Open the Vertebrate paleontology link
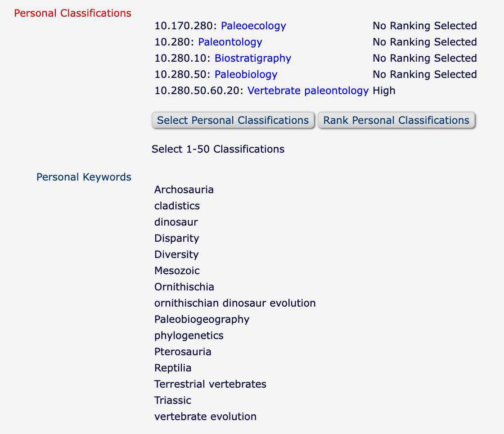Image resolution: width=504 pixels, height=434 pixels. tap(308, 90)
